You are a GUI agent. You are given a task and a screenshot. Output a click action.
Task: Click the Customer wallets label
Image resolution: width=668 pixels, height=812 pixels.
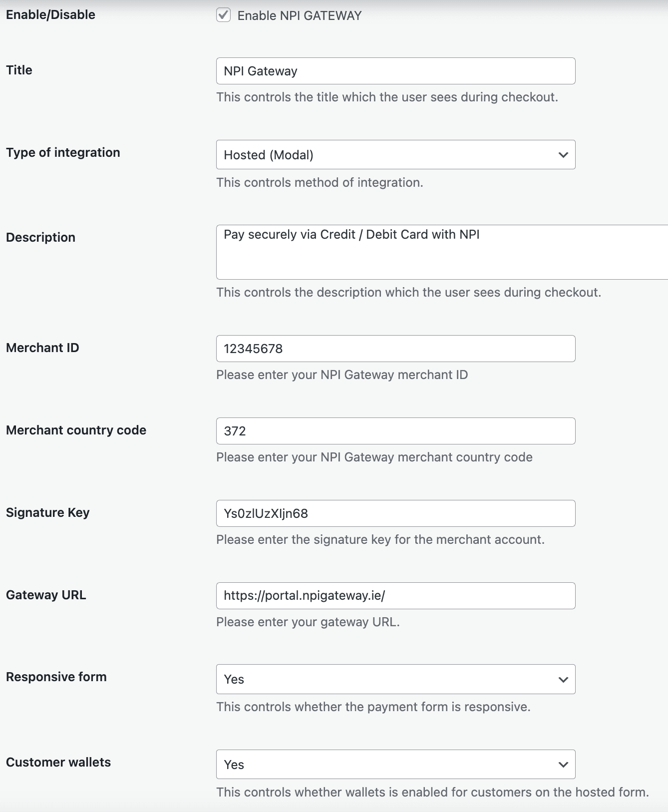[58, 762]
